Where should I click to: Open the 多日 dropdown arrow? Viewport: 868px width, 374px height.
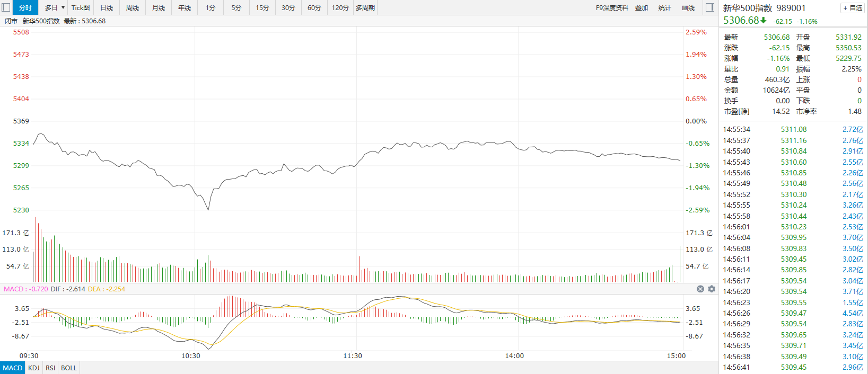click(63, 7)
